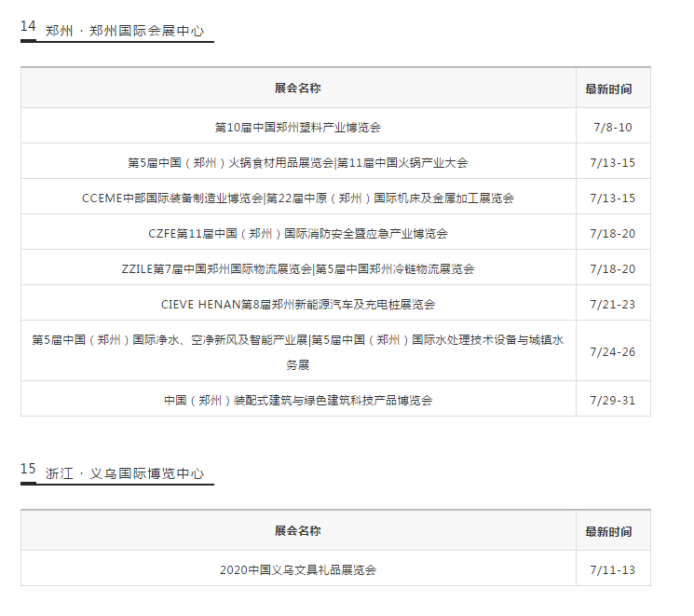The width and height of the screenshot is (694, 616).
Task: Click the date 7/29-31
Action: (613, 401)
